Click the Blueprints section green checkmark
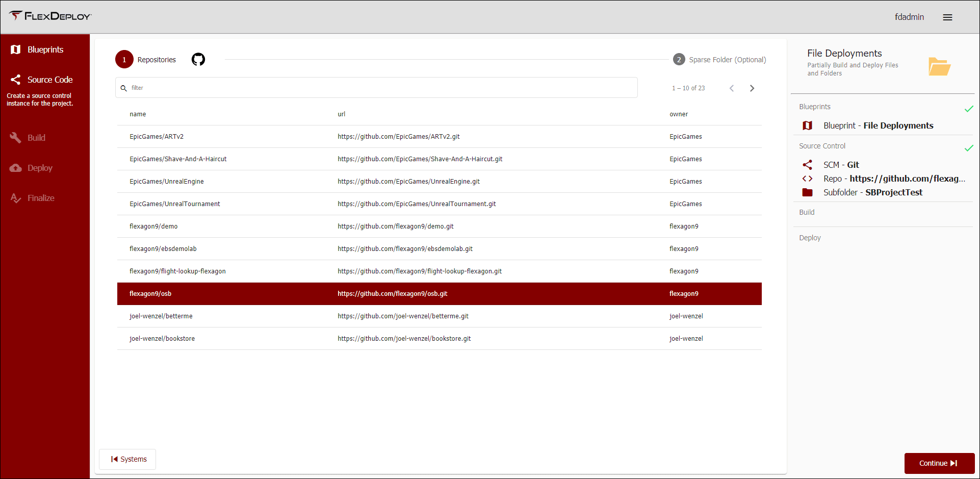 coord(969,109)
